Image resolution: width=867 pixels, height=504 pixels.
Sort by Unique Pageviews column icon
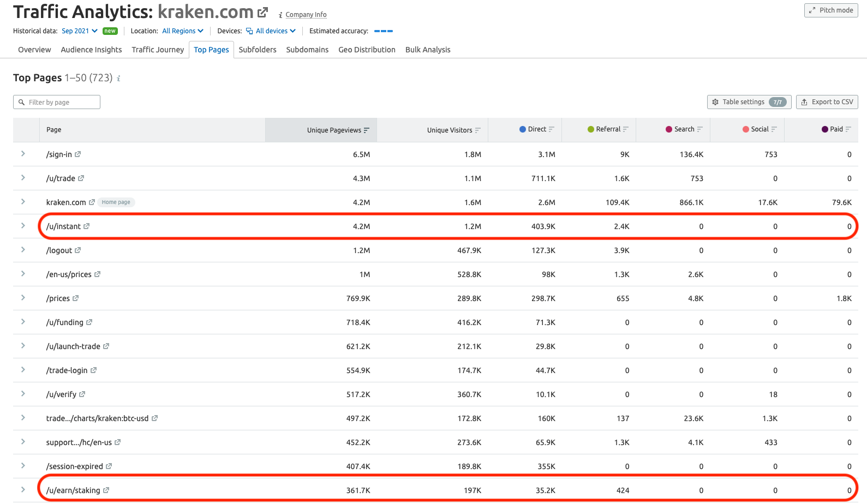367,130
